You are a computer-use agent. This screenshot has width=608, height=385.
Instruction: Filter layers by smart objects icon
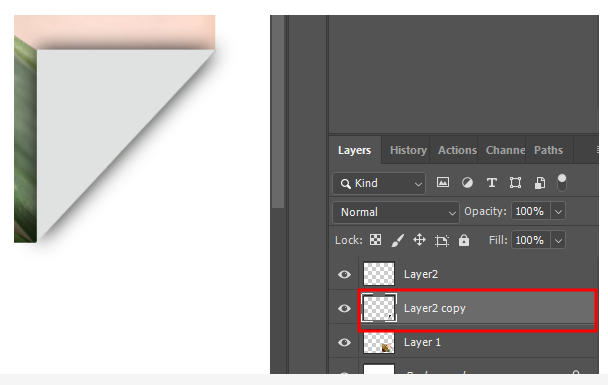pyautogui.click(x=540, y=183)
